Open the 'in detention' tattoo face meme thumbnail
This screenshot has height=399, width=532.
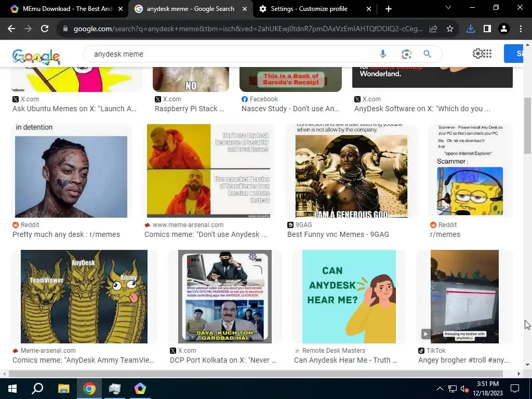tap(71, 171)
